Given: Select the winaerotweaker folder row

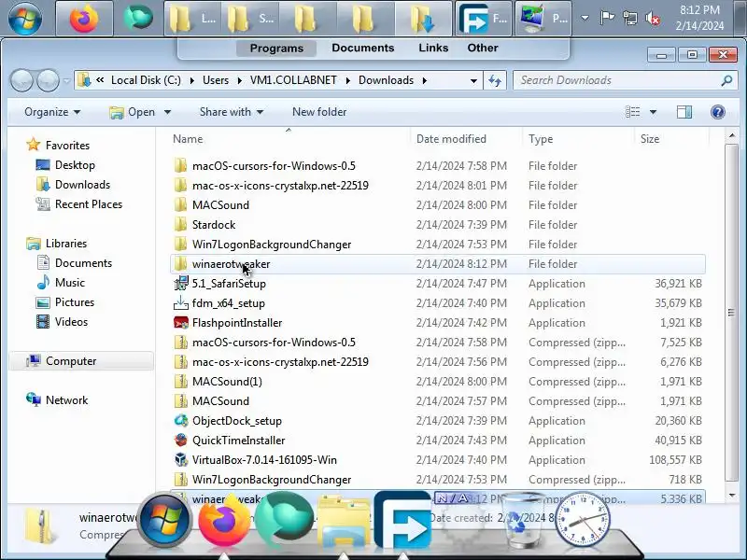Looking at the screenshot, I should tap(437, 264).
